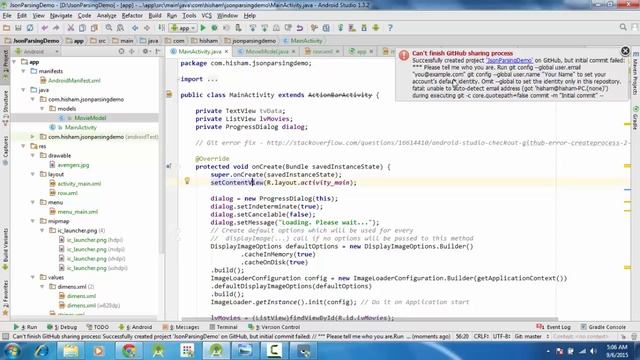Open SDK Manager toolbar icon
The width and height of the screenshot is (640, 360).
(x=364, y=28)
